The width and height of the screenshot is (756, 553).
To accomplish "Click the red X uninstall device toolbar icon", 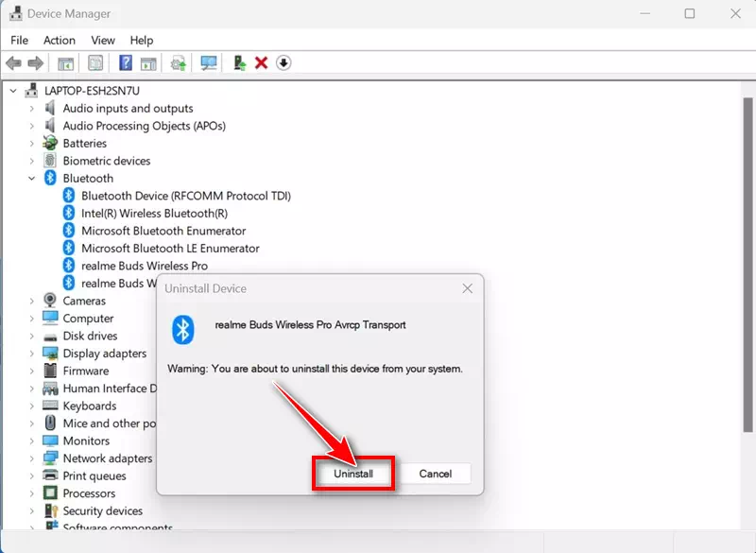I will [262, 63].
